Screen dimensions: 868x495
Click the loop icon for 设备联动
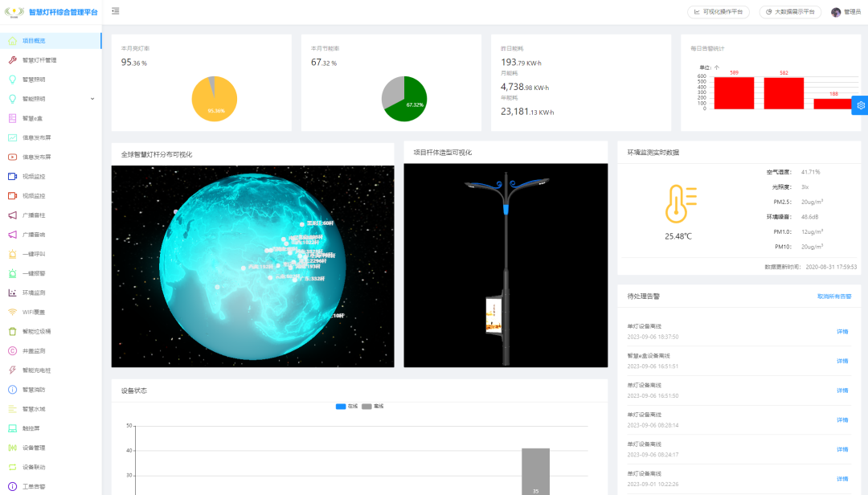[12, 467]
